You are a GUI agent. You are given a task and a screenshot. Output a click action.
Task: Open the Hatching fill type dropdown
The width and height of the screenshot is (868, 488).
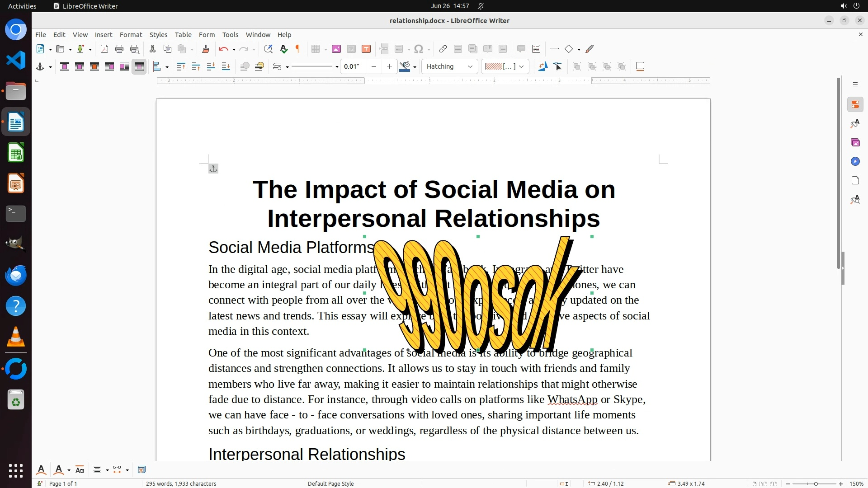point(449,67)
